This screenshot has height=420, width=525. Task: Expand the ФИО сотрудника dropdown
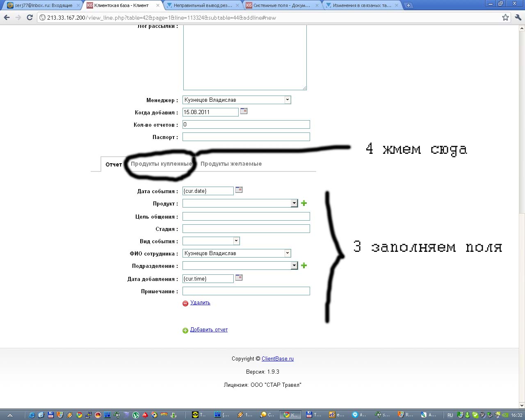(x=287, y=253)
